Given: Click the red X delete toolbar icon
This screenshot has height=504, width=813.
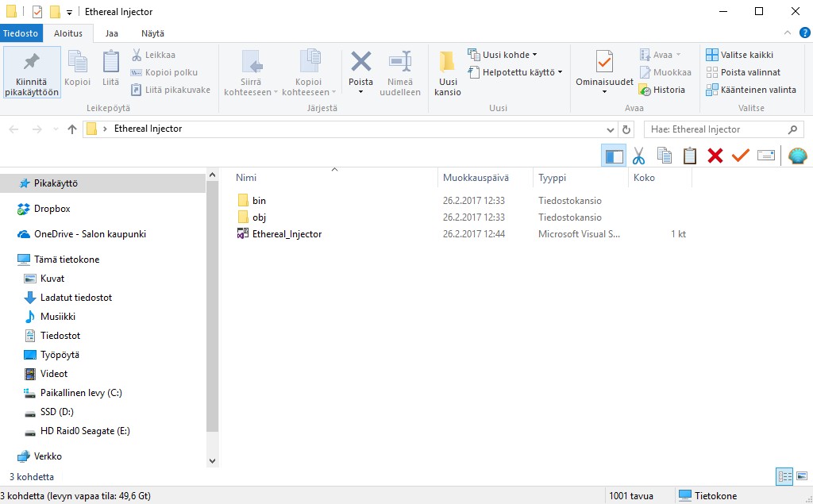Looking at the screenshot, I should (715, 156).
